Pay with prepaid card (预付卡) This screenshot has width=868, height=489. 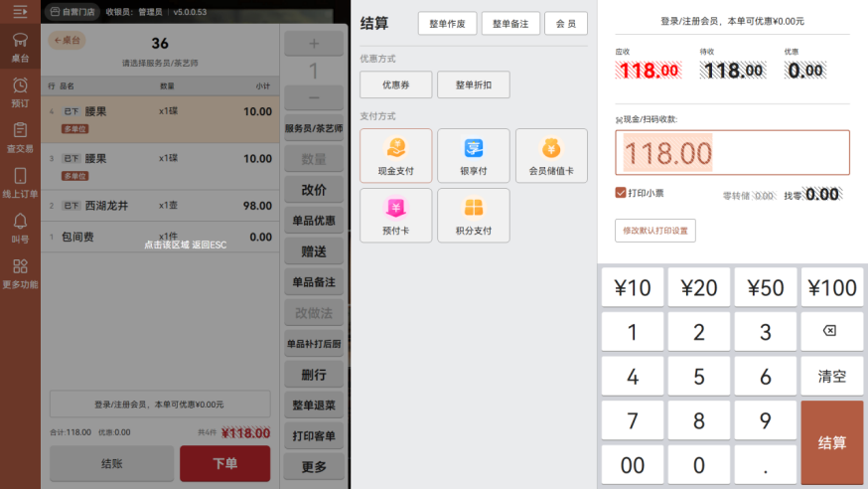(395, 215)
